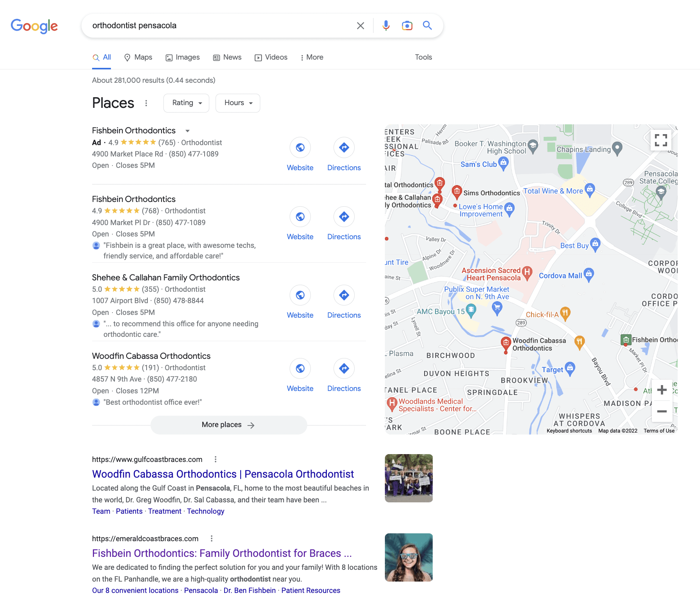Open the Woodfin Cabassa team photo thumbnail
Image resolution: width=700 pixels, height=600 pixels.
click(409, 478)
